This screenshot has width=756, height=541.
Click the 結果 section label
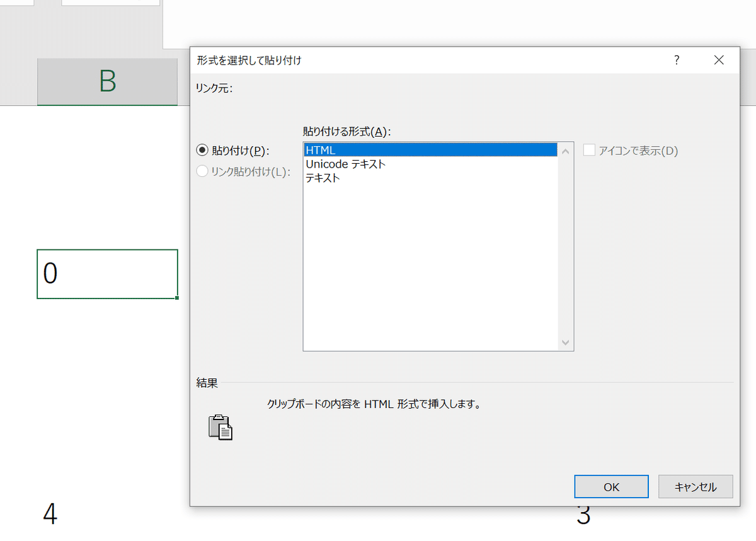point(206,382)
